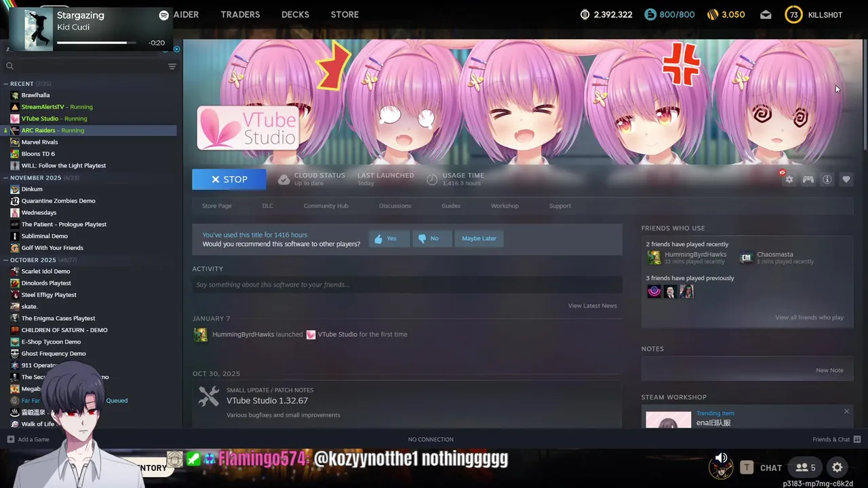This screenshot has height=488, width=868.
Task: Add VTube Studio to favorites heart icon
Action: (x=846, y=180)
